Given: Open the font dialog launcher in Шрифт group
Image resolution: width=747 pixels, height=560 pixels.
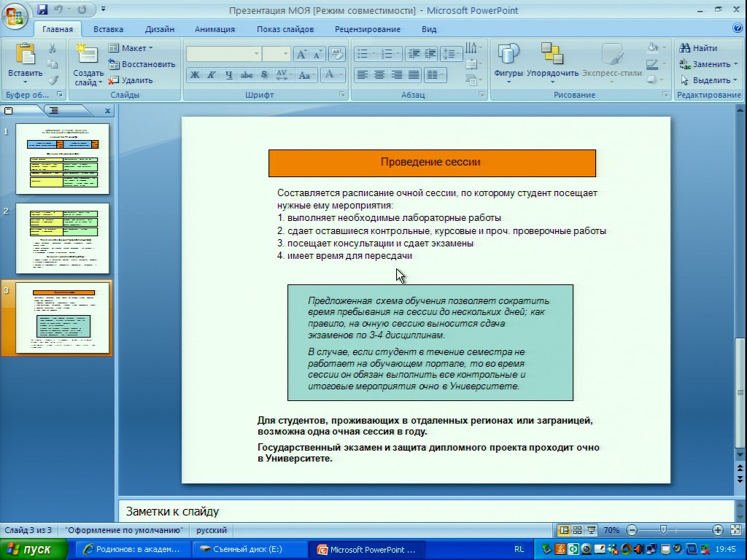Looking at the screenshot, I should point(342,94).
